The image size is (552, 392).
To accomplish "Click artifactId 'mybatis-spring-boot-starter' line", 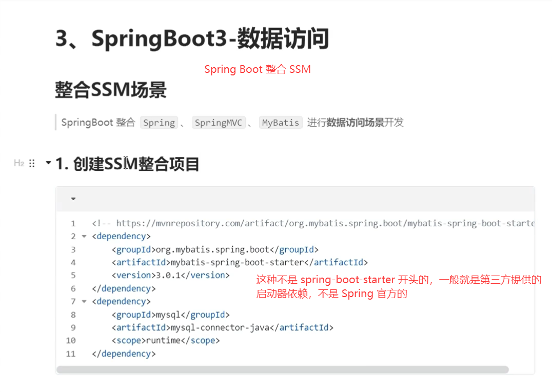I will pos(240,262).
